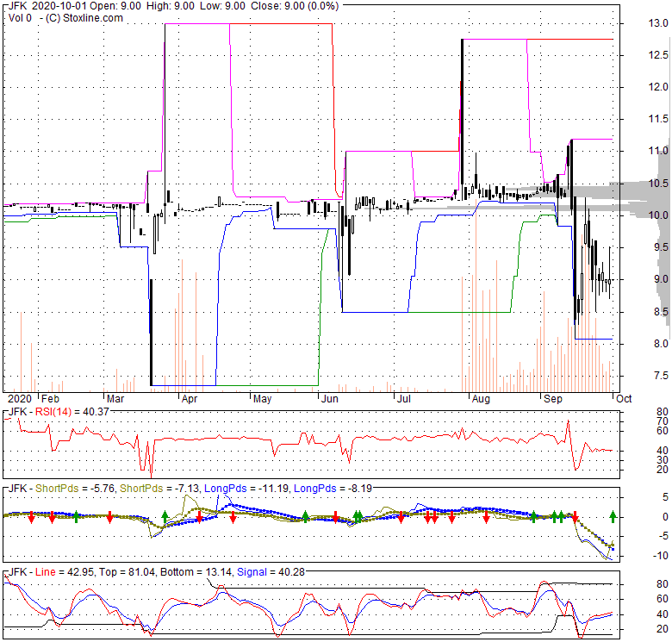Click the red 'Line' stochastic label
672x642 pixels.
tap(46, 572)
